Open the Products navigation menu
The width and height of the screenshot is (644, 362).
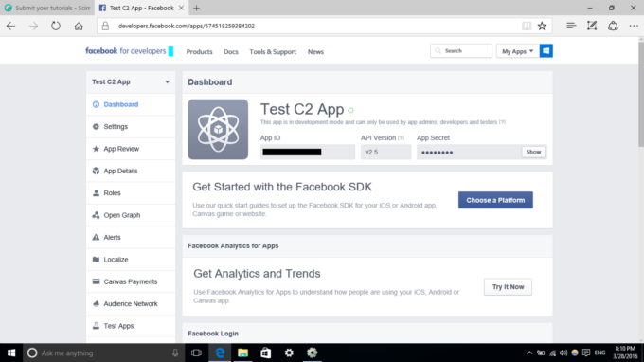[x=199, y=52]
